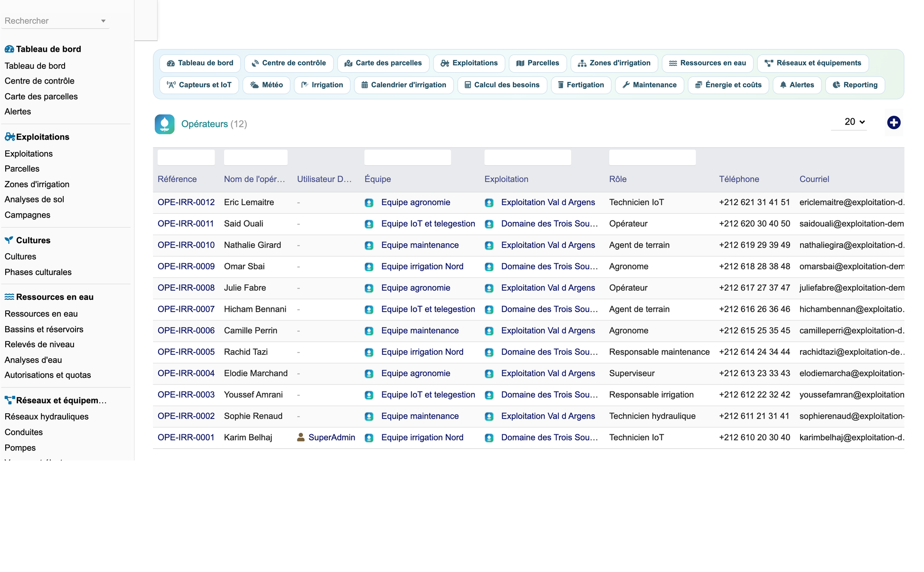Open the Météo tab

(x=266, y=85)
